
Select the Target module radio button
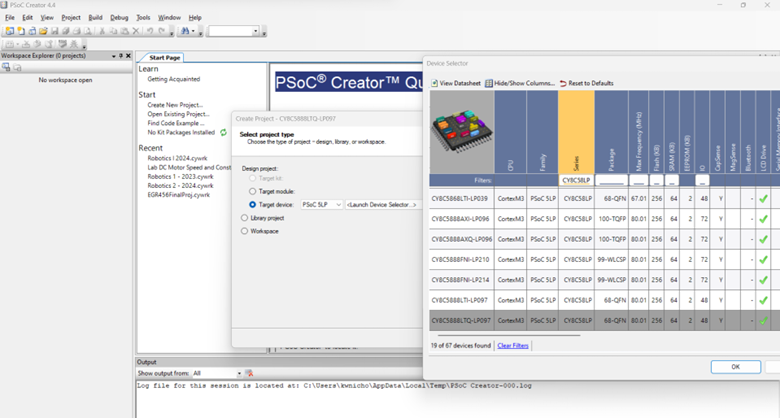click(252, 191)
